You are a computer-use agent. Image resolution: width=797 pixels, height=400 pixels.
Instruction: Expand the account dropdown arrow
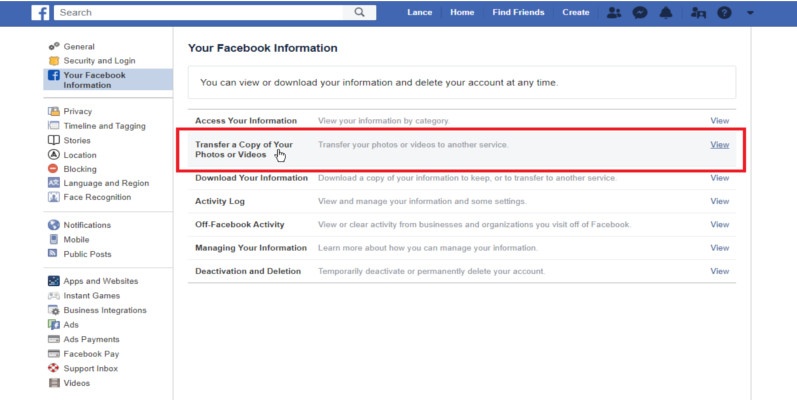click(x=750, y=13)
